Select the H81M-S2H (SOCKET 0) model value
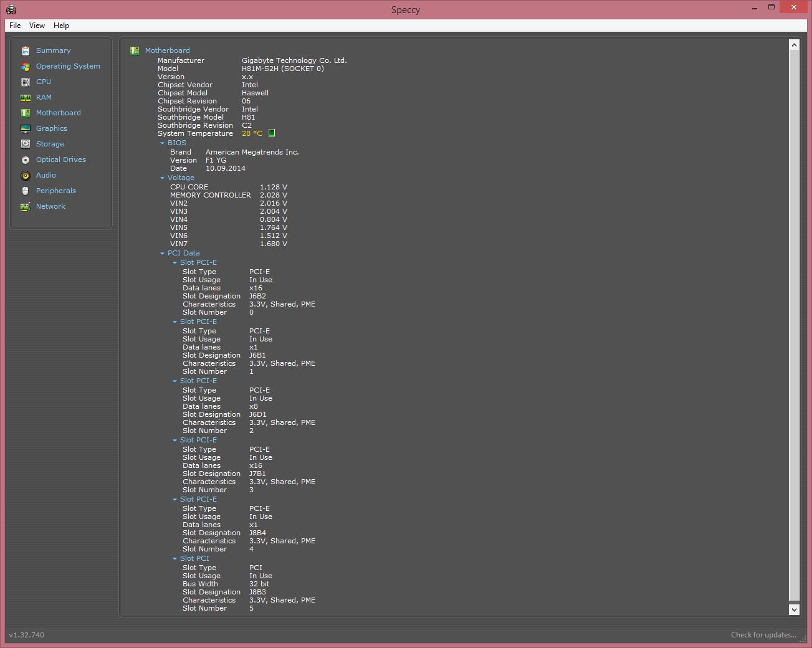 (x=283, y=69)
